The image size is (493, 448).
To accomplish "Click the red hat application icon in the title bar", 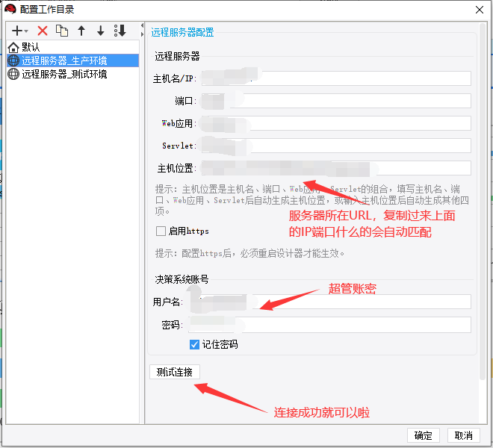I will click(10, 10).
